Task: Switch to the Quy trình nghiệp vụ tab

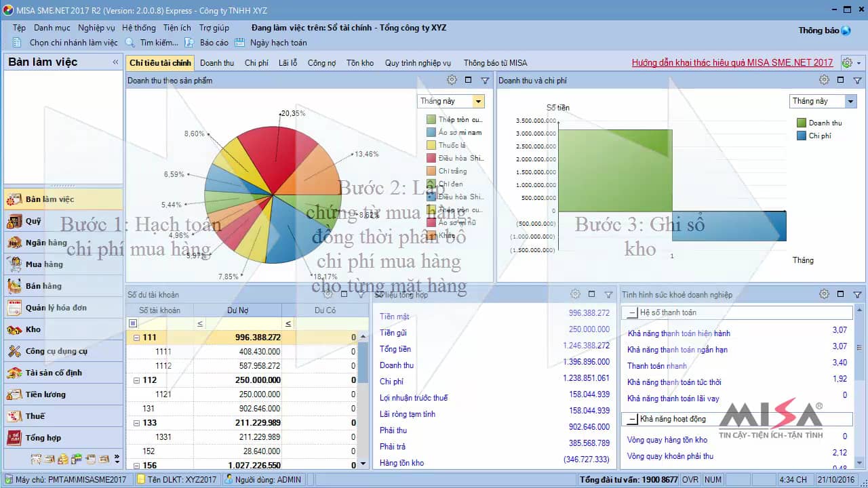Action: pos(418,63)
